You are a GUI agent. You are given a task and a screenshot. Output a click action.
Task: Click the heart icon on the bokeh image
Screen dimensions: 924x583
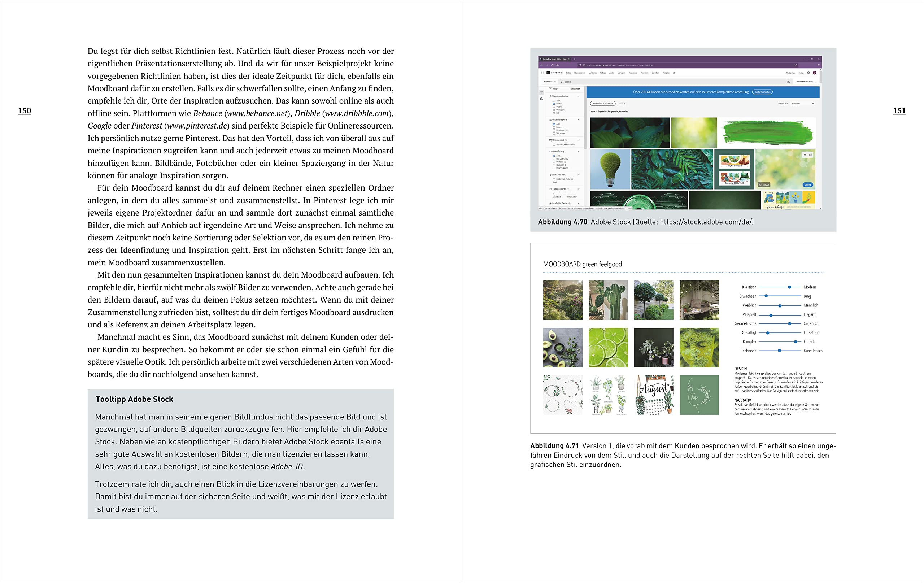click(x=805, y=155)
